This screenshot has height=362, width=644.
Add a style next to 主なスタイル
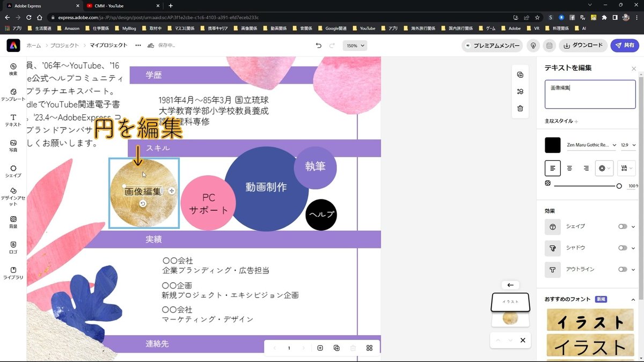coord(576,122)
